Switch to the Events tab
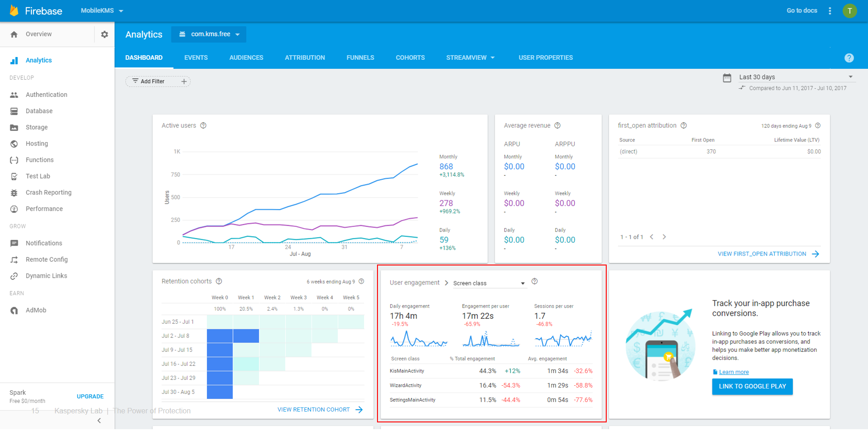Viewport: 868px width, 445px height. coord(196,57)
